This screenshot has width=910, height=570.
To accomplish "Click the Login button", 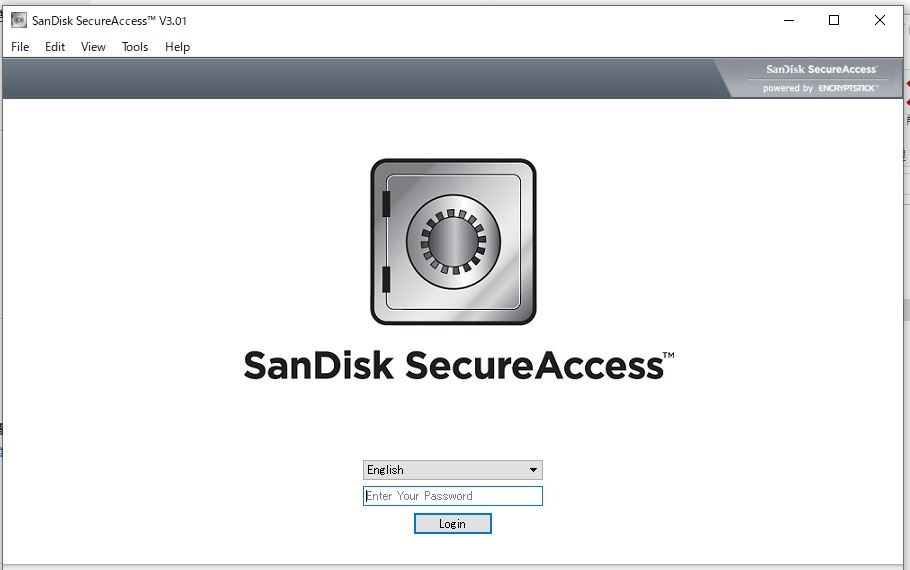I will tap(453, 524).
